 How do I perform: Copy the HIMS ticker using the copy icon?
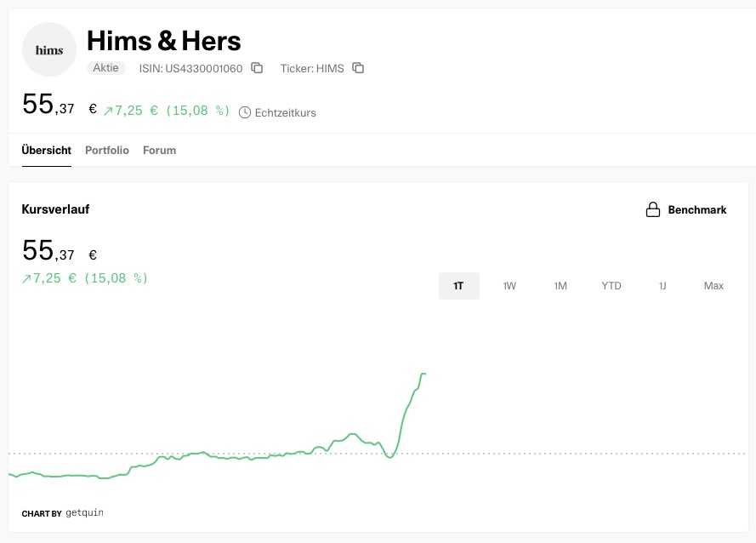pyautogui.click(x=358, y=68)
